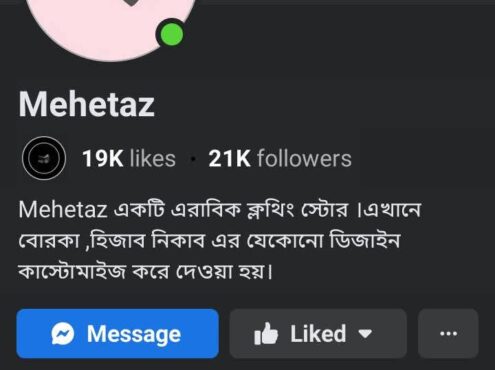
Task: Open the pink profile picture
Action: pyautogui.click(x=110, y=20)
